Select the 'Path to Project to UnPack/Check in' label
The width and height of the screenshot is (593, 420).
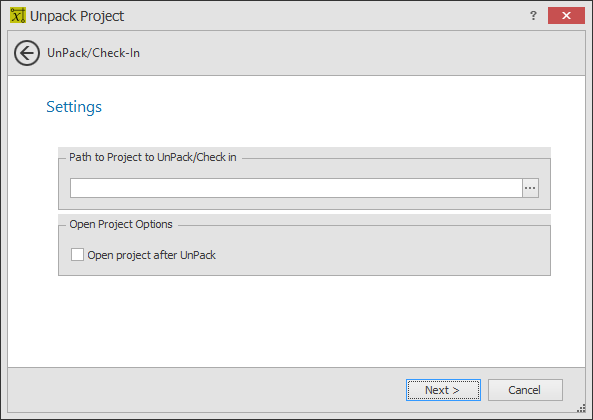click(153, 157)
